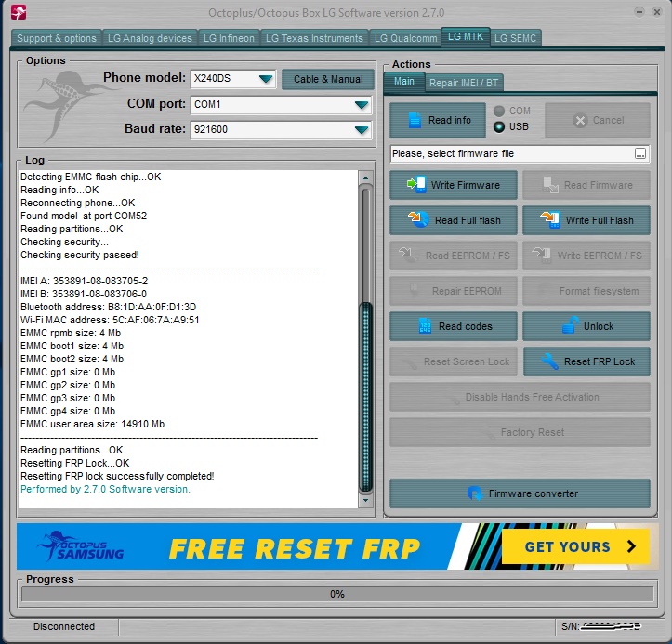Minimize the Octoplus window
Screen dimensions: 672x644
click(x=639, y=12)
